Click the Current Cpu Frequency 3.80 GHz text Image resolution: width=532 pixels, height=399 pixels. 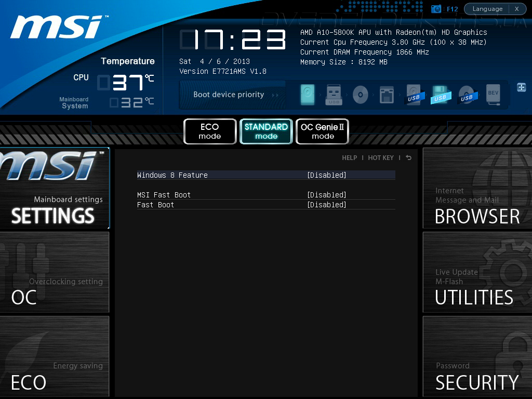pos(394,42)
